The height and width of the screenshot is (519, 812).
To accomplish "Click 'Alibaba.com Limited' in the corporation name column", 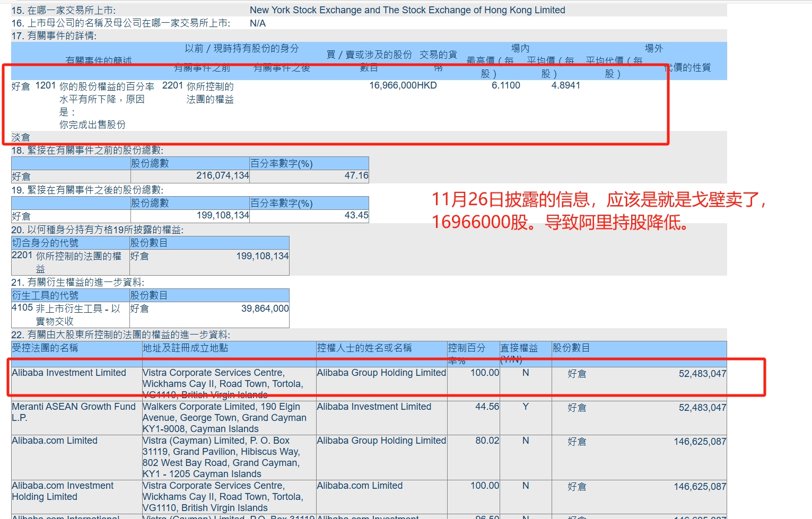I will 55,441.
